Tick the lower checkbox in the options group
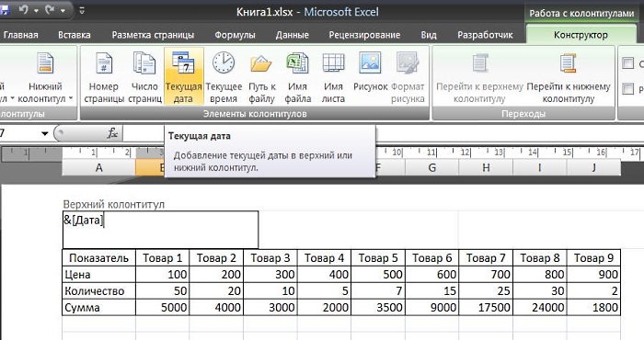The height and width of the screenshot is (340, 644). pos(628,88)
